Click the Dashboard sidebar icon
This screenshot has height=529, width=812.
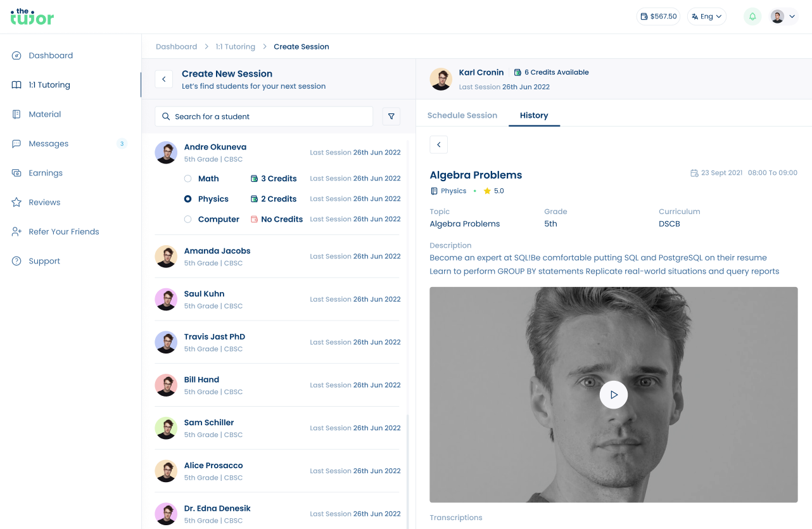click(16, 56)
